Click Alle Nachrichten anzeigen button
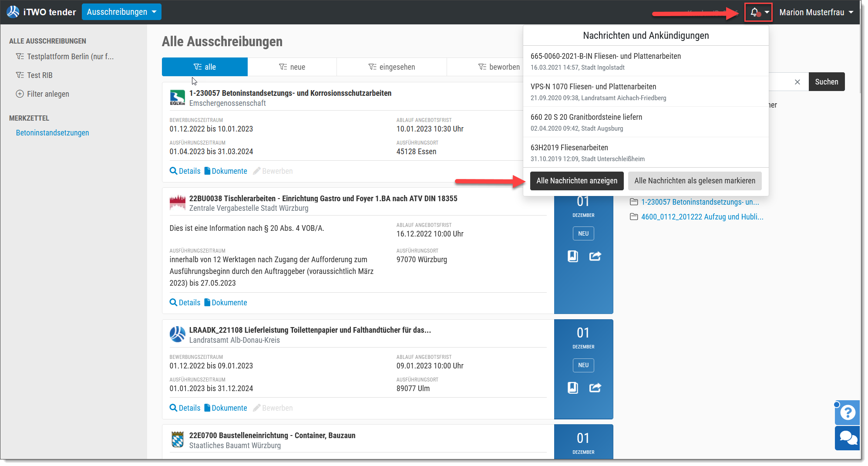This screenshot has width=868, height=466. pyautogui.click(x=577, y=181)
